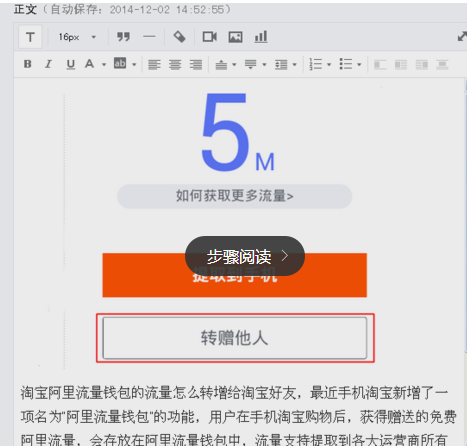Click image center layout icon
Viewport: 467px width, 446px height.
click(x=442, y=64)
